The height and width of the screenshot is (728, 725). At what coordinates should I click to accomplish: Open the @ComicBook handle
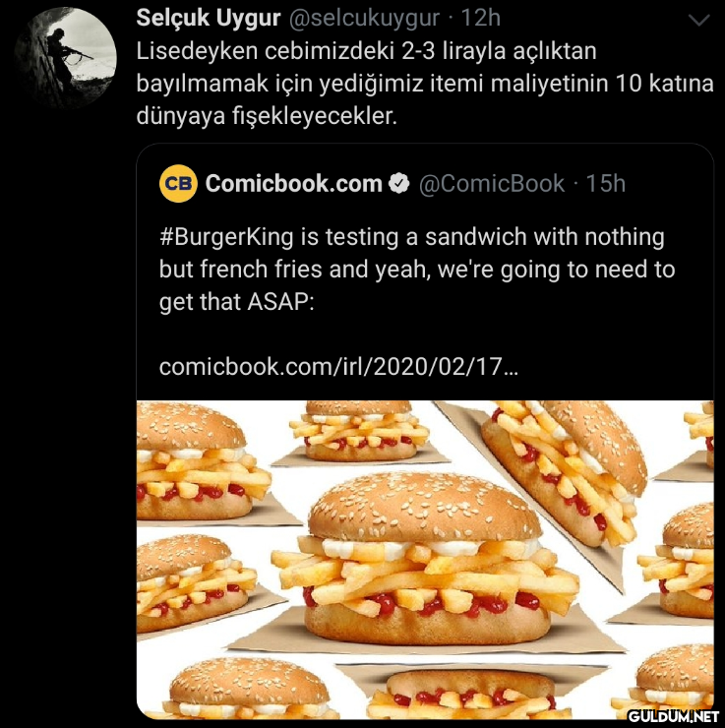pos(492,183)
